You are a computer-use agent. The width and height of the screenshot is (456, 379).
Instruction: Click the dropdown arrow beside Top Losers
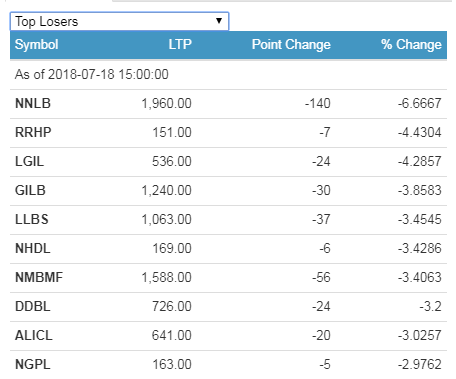click(x=219, y=21)
